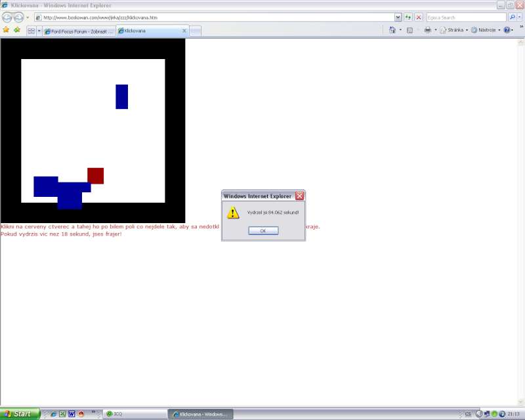
Task: Click the search magnifier icon
Action: (x=512, y=17)
